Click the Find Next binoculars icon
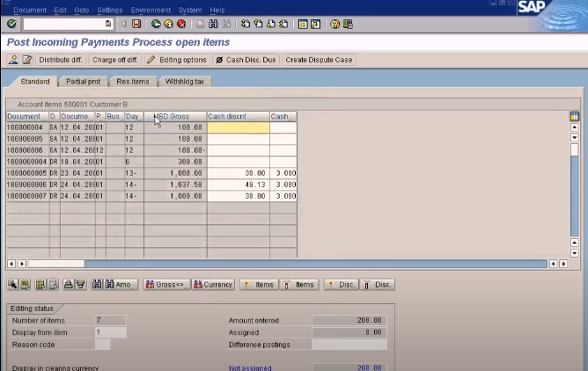 (226, 24)
